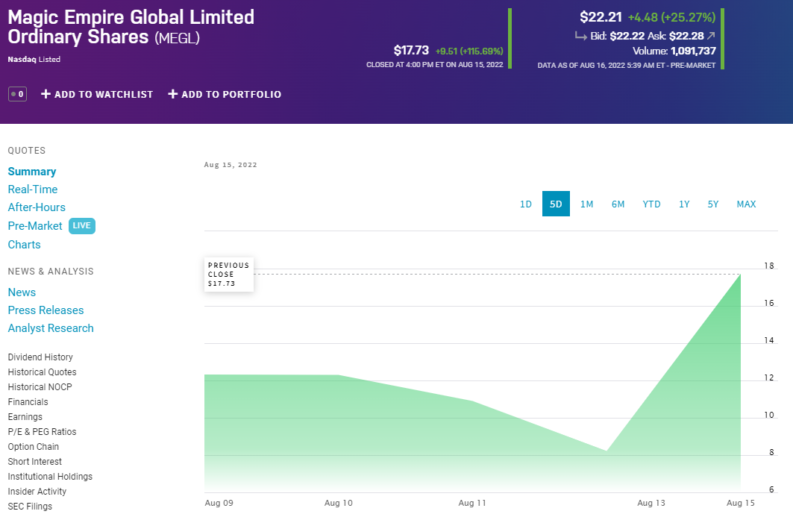Click the Aug 13 axis label

pyautogui.click(x=651, y=503)
